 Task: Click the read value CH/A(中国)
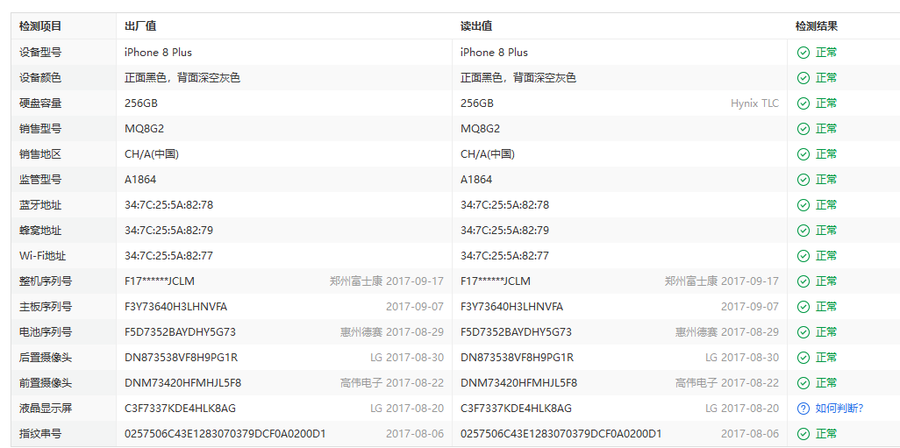point(487,154)
